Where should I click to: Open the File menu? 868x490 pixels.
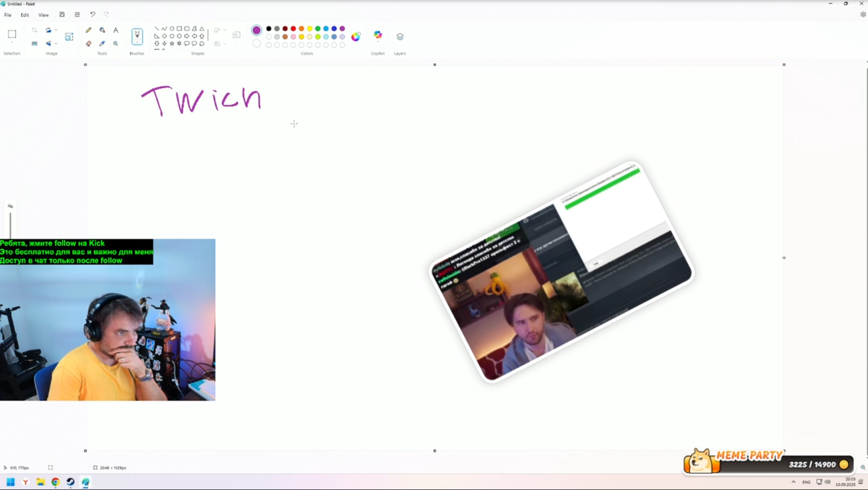coord(8,15)
